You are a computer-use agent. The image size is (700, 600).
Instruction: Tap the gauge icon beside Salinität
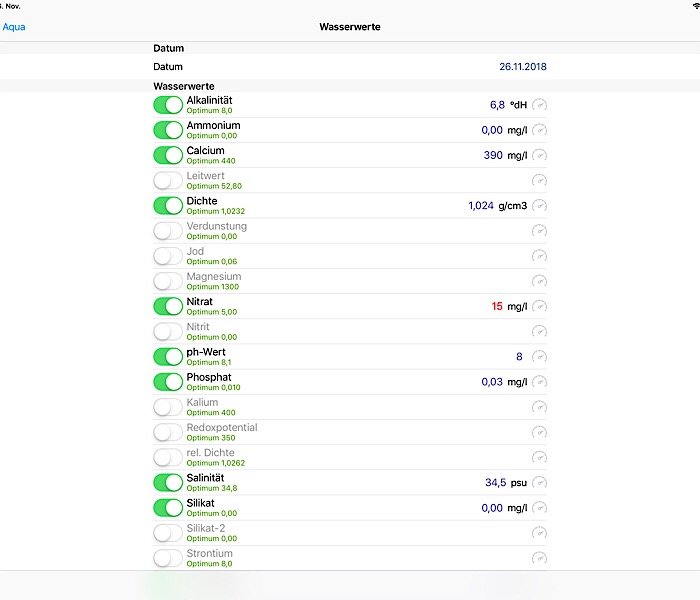pos(540,482)
